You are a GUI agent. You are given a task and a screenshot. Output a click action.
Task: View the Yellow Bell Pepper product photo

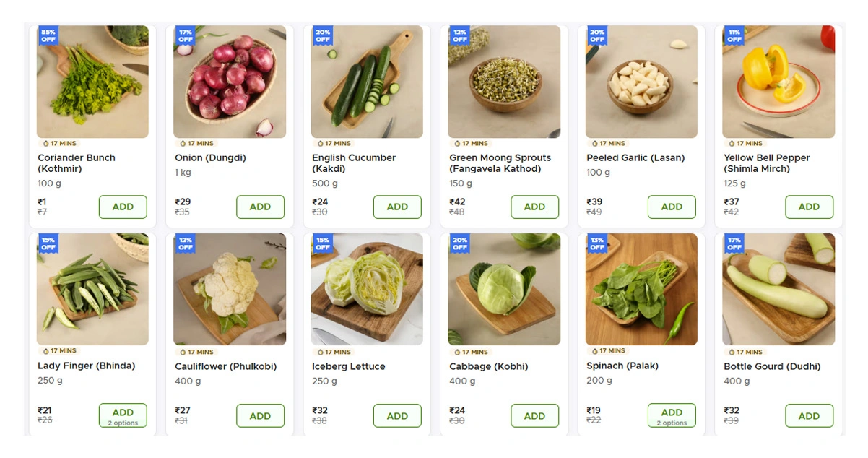[x=778, y=83]
